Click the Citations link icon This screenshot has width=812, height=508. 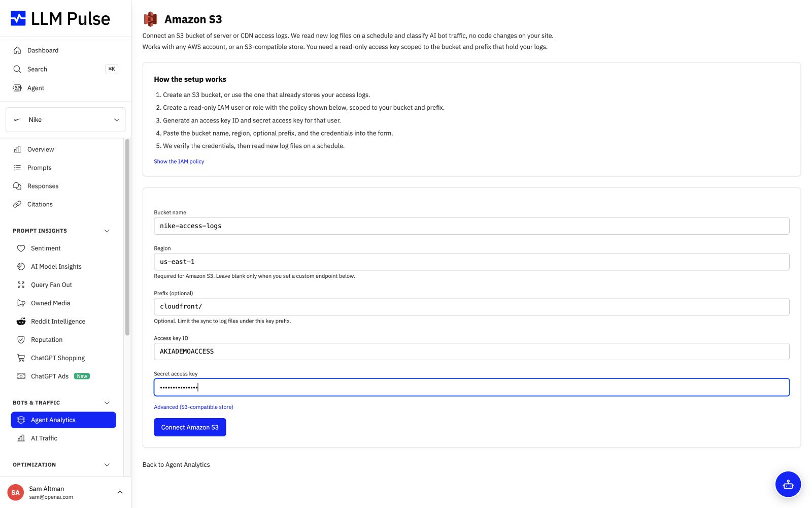coord(17,204)
